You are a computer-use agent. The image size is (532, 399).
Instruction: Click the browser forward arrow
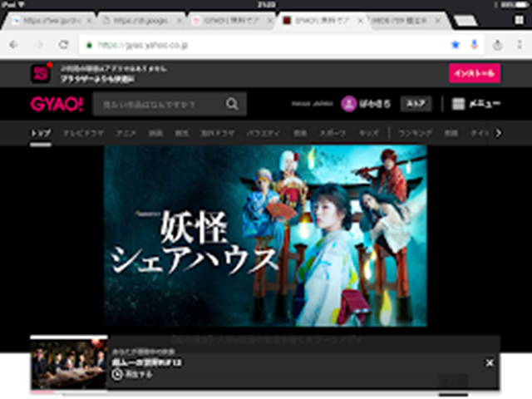[39, 44]
